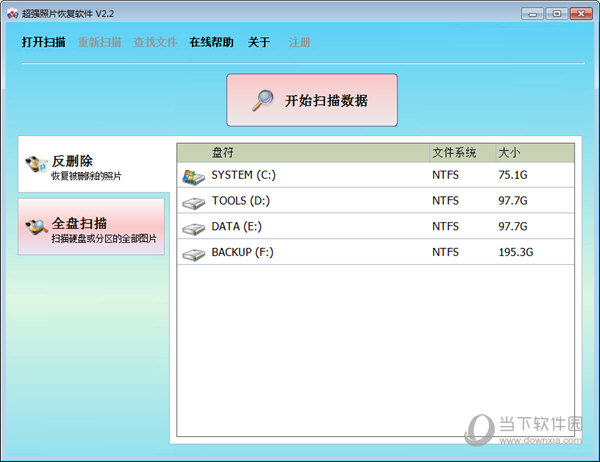Click the 反删除 undelete mode icon

[37, 166]
